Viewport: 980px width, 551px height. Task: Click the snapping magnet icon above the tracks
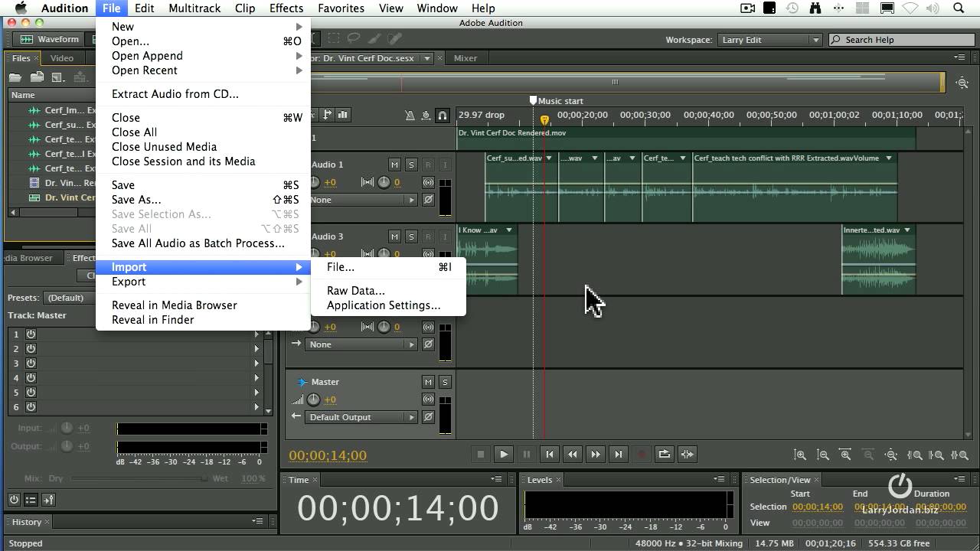443,116
